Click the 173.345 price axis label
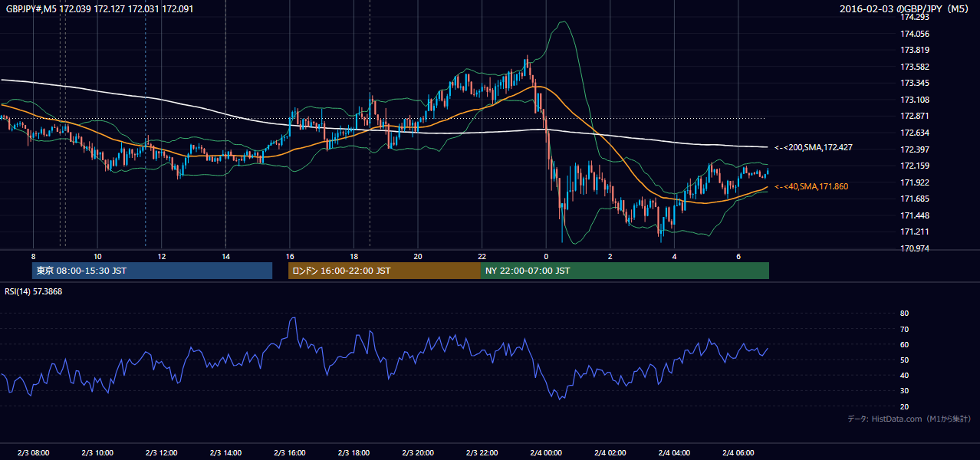Image resolution: width=980 pixels, height=460 pixels. tap(916, 83)
